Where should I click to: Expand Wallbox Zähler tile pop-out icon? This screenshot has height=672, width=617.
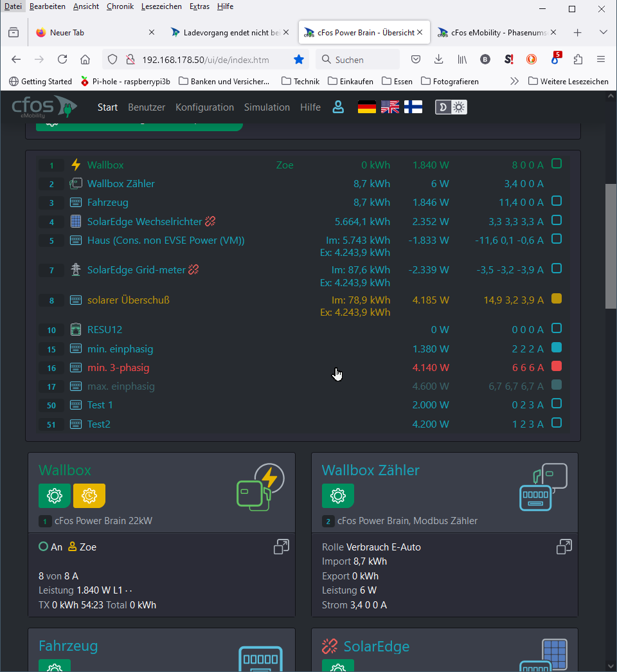pyautogui.click(x=564, y=547)
